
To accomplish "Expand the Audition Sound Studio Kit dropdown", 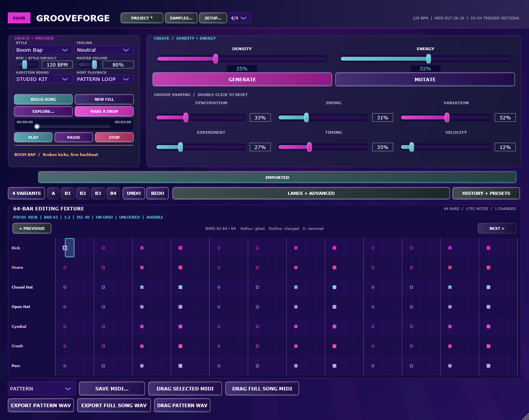I will pos(44,79).
